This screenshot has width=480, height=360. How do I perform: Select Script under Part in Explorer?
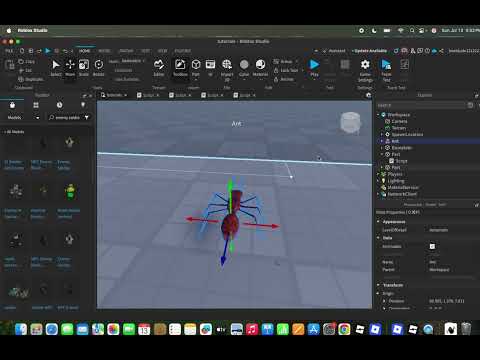401,161
